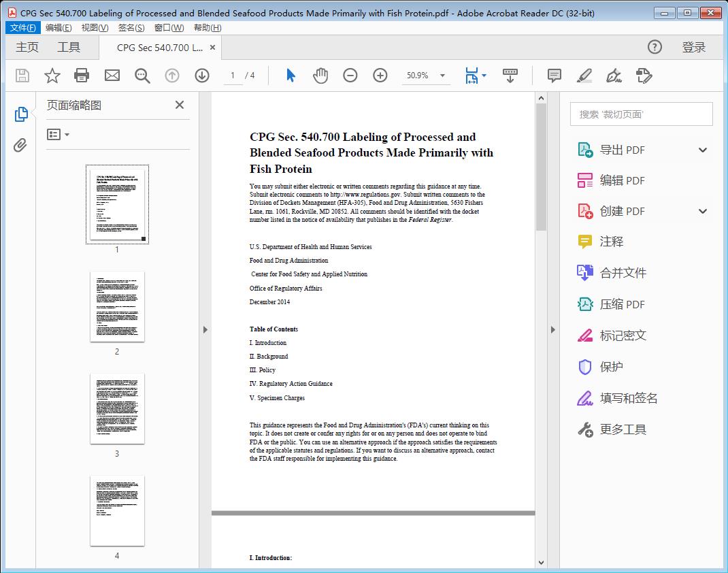Collapse left navigation pane arrow
Screen dimensions: 728x573
205,330
